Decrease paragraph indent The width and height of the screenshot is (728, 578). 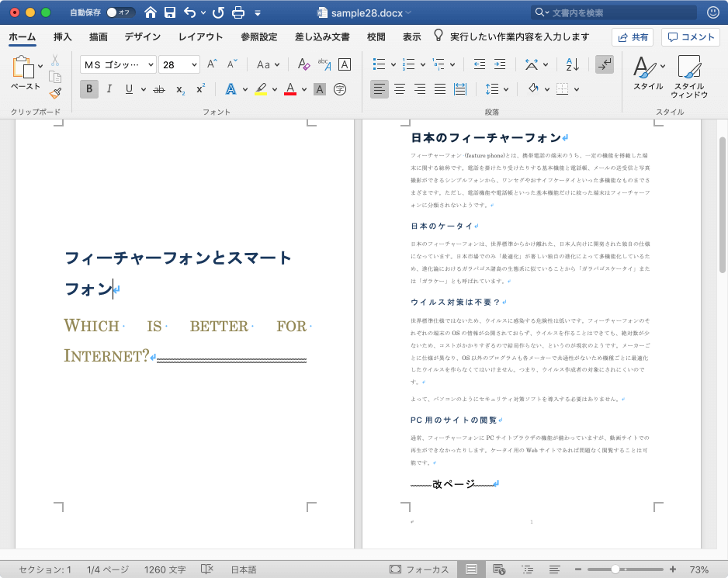479,64
